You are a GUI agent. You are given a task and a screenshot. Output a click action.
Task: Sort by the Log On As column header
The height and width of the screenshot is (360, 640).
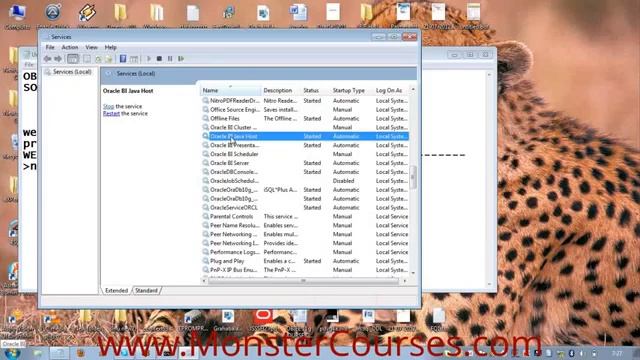coord(391,90)
